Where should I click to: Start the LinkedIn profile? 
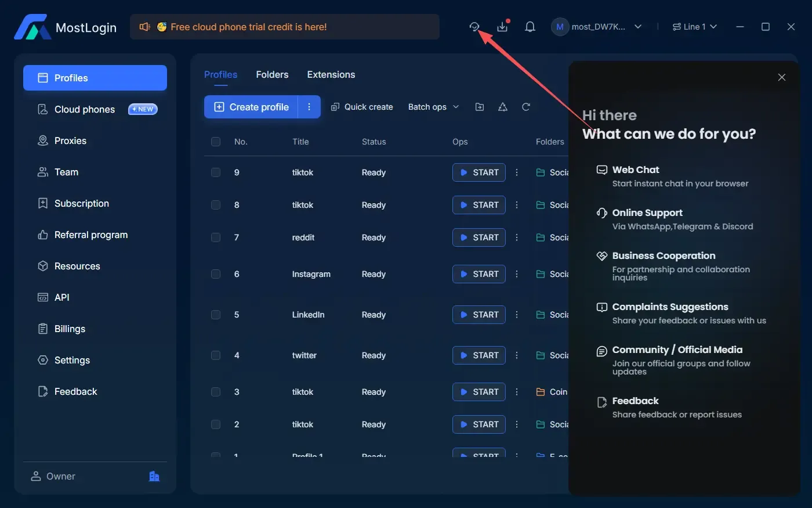479,315
